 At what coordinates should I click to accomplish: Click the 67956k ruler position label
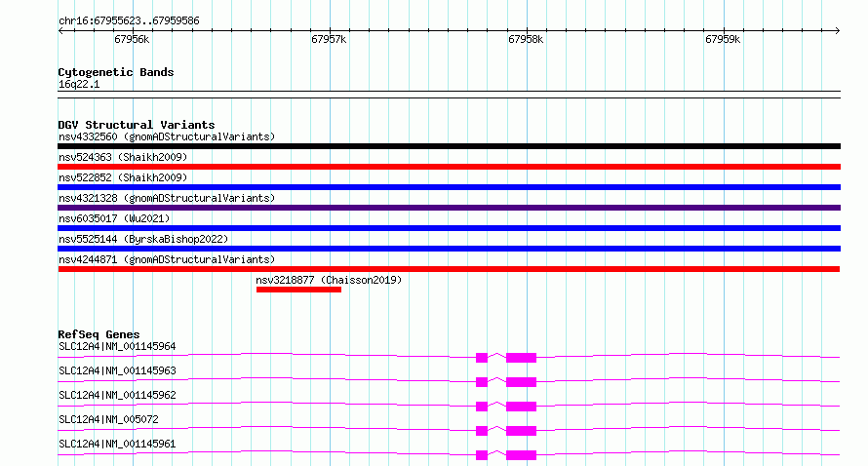[x=132, y=39]
